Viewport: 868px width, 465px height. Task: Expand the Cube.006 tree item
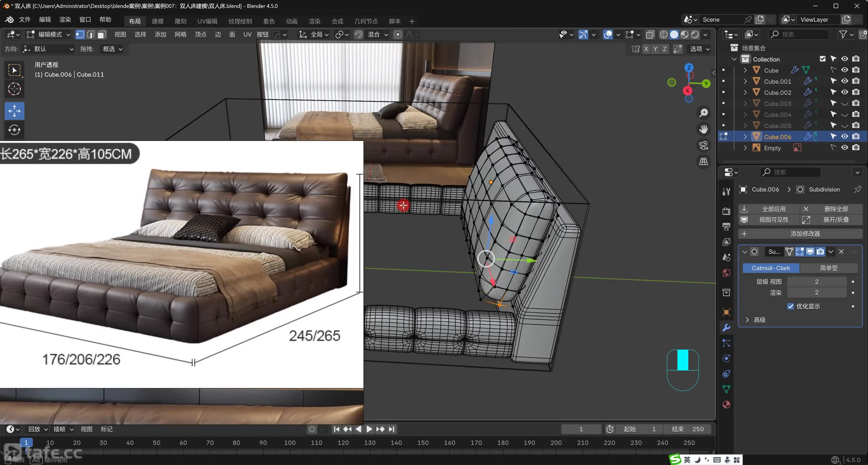click(745, 137)
